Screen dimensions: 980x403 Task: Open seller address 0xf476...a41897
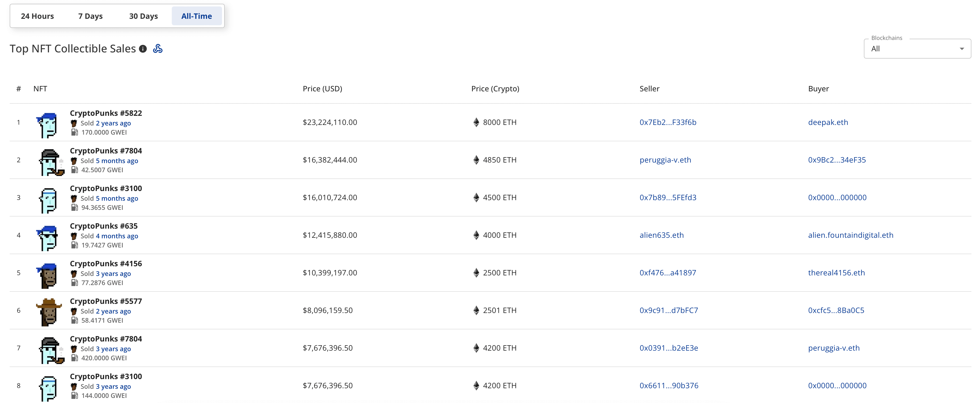[668, 273]
